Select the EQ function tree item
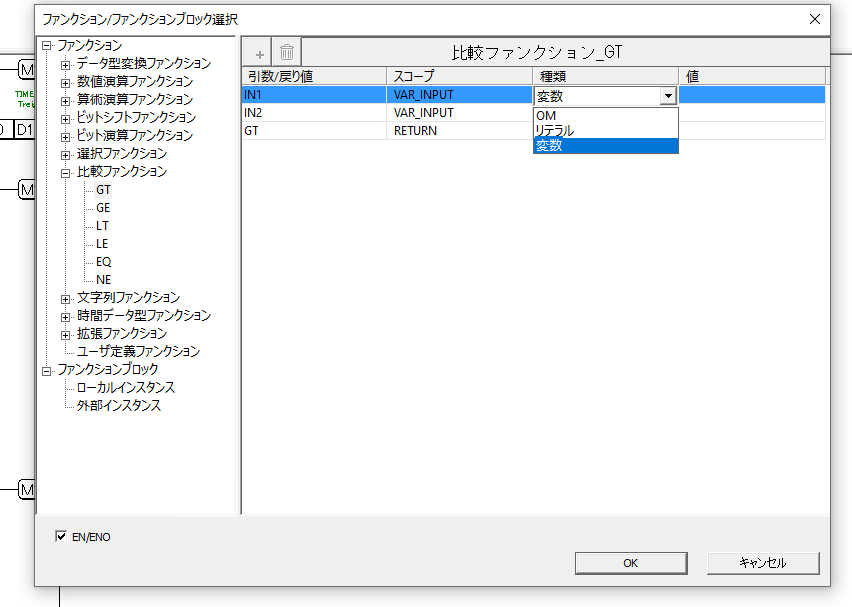 point(103,262)
